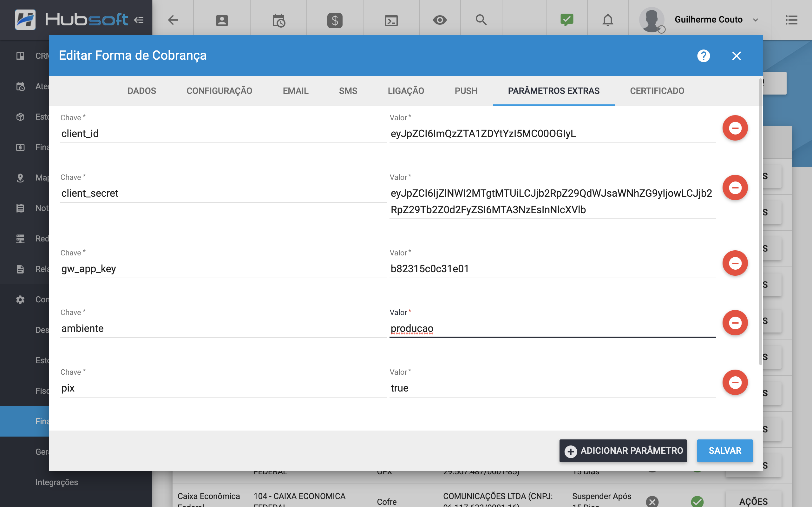Collapse the Hubsoft sidebar arrow
The image size is (812, 507).
(x=139, y=20)
